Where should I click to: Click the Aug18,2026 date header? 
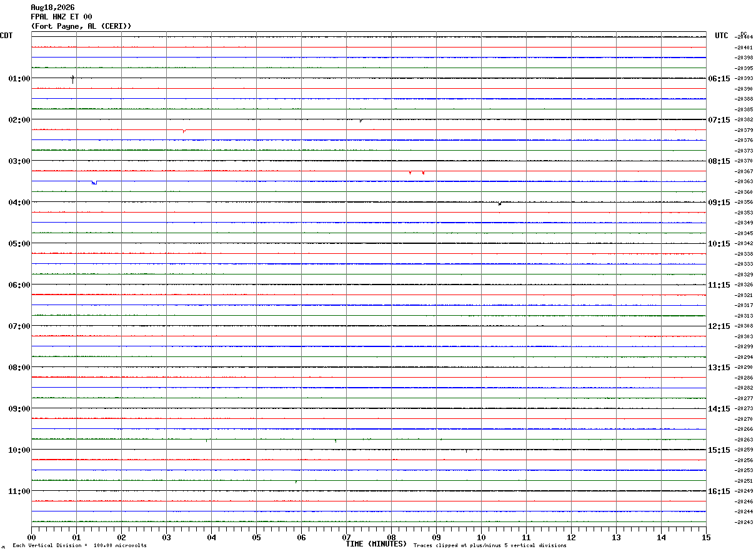(52, 8)
